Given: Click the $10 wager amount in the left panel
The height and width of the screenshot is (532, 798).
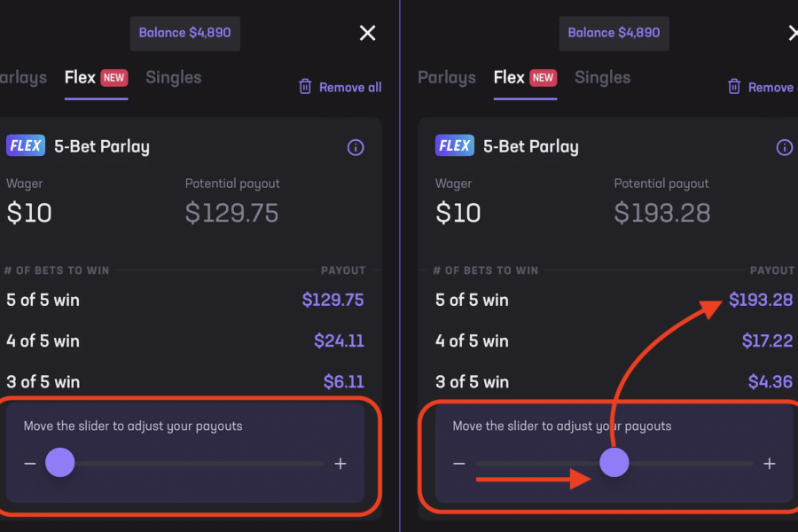Looking at the screenshot, I should tap(29, 213).
